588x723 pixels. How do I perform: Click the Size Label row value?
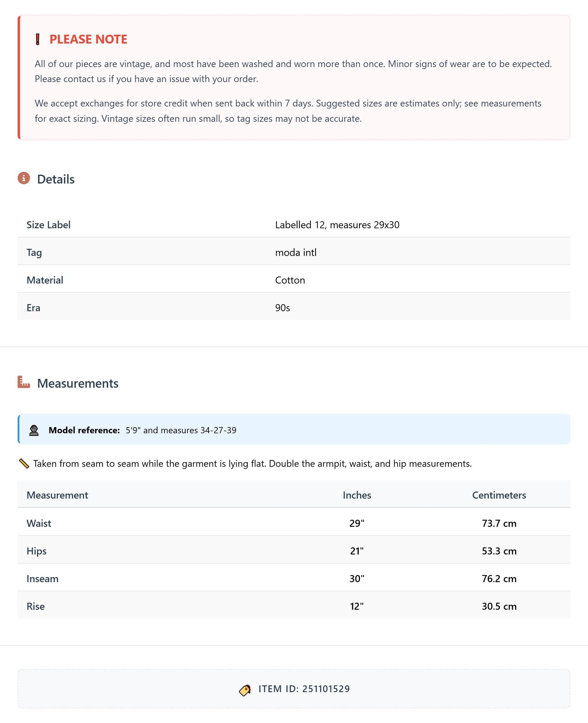click(x=337, y=225)
